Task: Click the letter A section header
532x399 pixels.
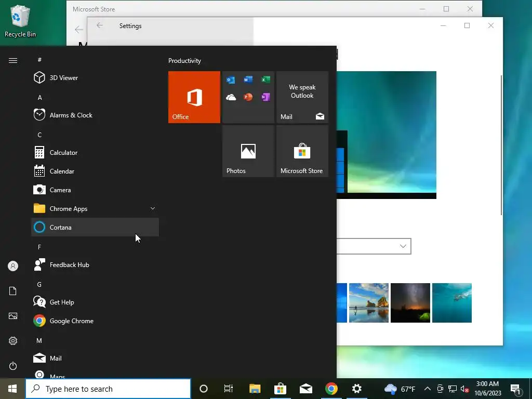Action: point(39,97)
